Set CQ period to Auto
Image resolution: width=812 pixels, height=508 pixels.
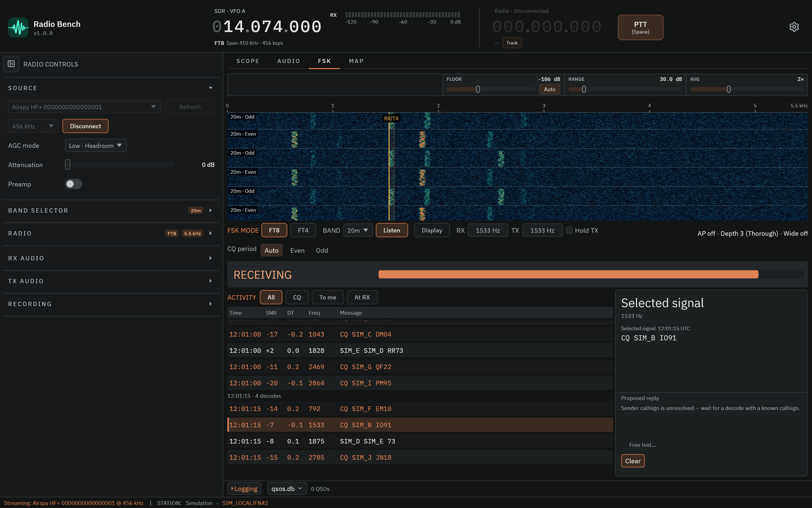pos(272,250)
